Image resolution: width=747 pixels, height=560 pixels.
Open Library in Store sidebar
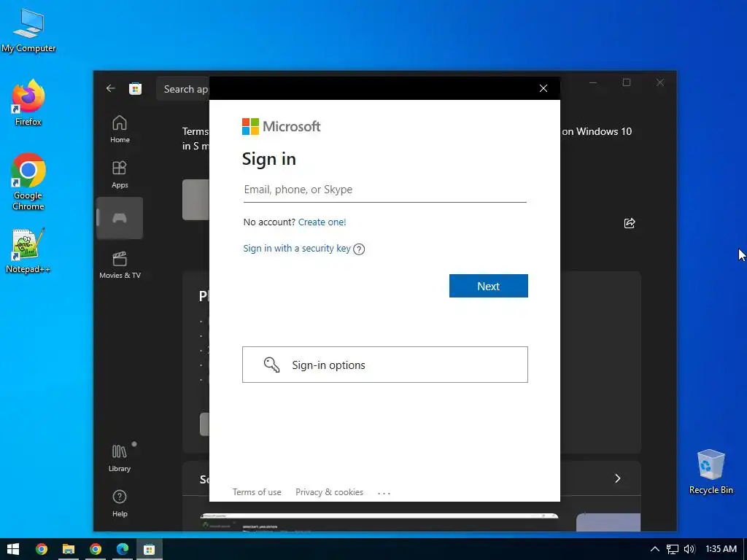point(120,458)
